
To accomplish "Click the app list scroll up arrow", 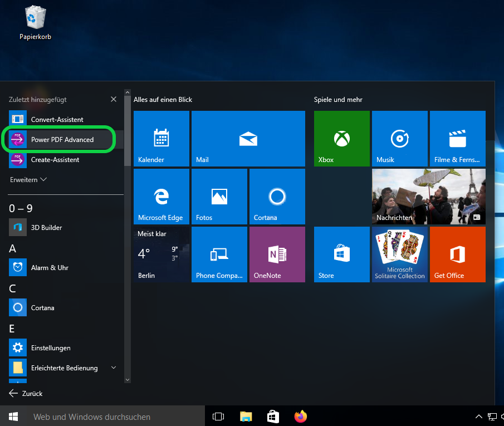I will [128, 92].
